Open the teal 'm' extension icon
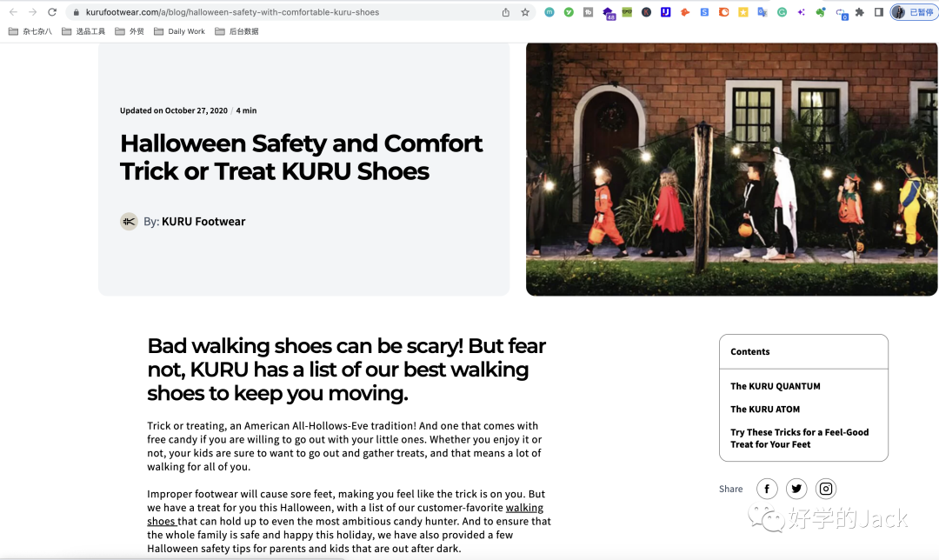The image size is (939, 560). 549,12
